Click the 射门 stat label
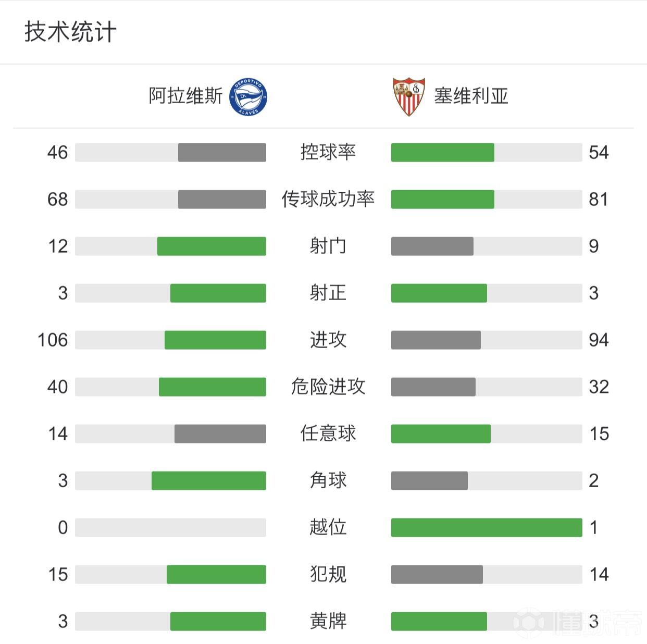The width and height of the screenshot is (647, 644). pyautogui.click(x=328, y=246)
